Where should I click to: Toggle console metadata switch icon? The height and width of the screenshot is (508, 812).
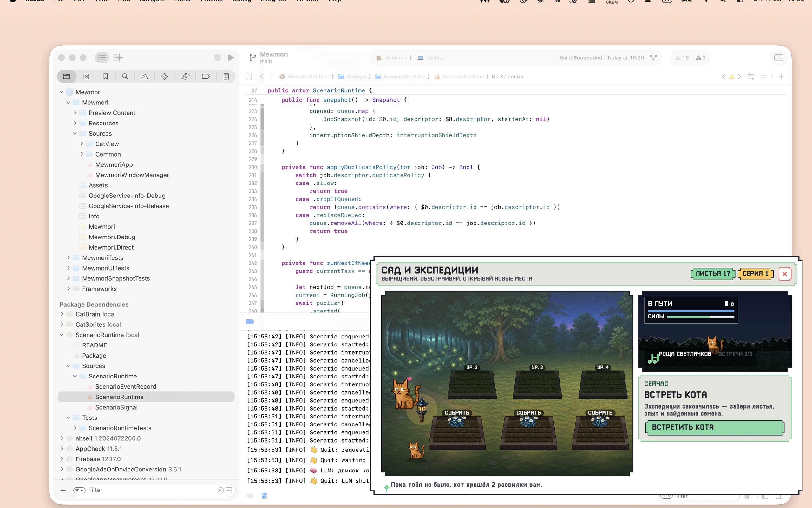[265, 496]
